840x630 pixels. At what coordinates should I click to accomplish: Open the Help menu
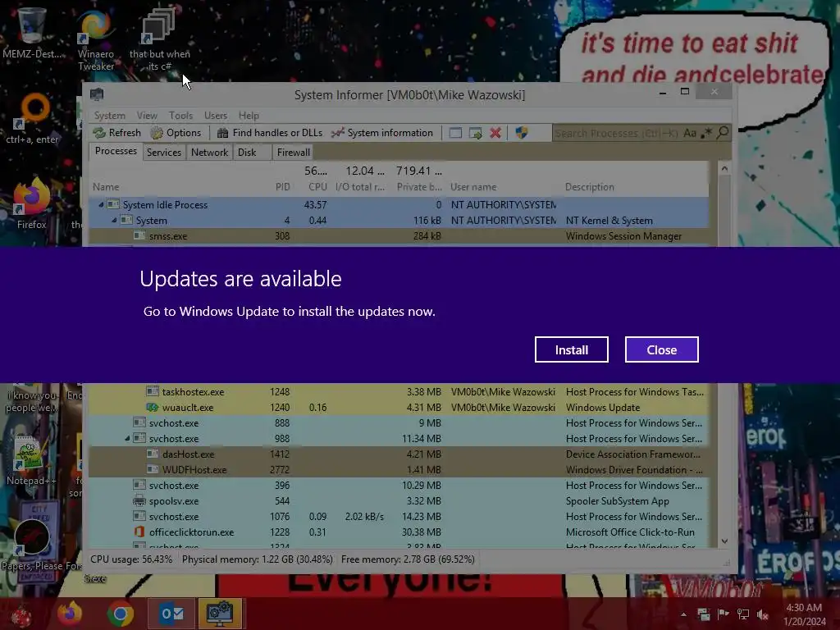(249, 115)
